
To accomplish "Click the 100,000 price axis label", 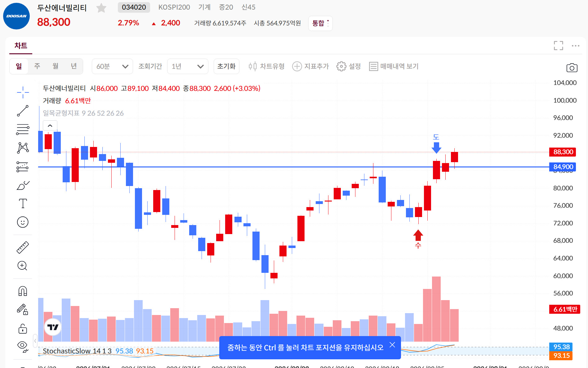I will [x=565, y=100].
